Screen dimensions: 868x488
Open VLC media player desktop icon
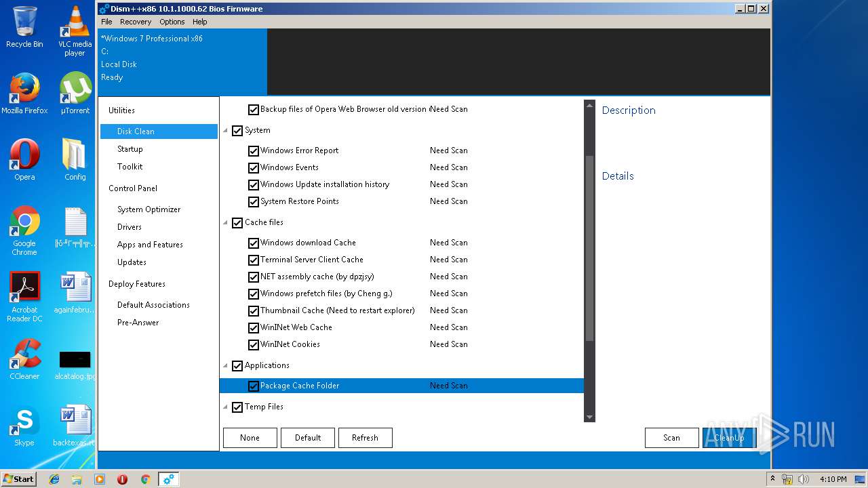75,31
